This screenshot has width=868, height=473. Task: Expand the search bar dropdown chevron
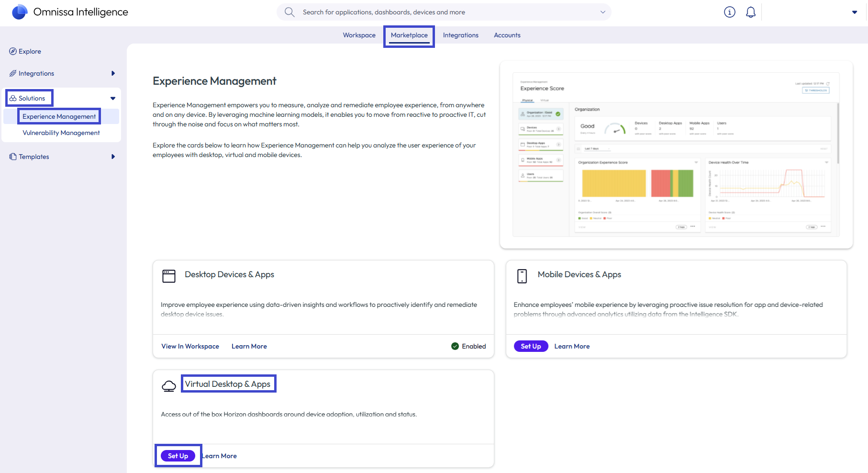(x=603, y=12)
